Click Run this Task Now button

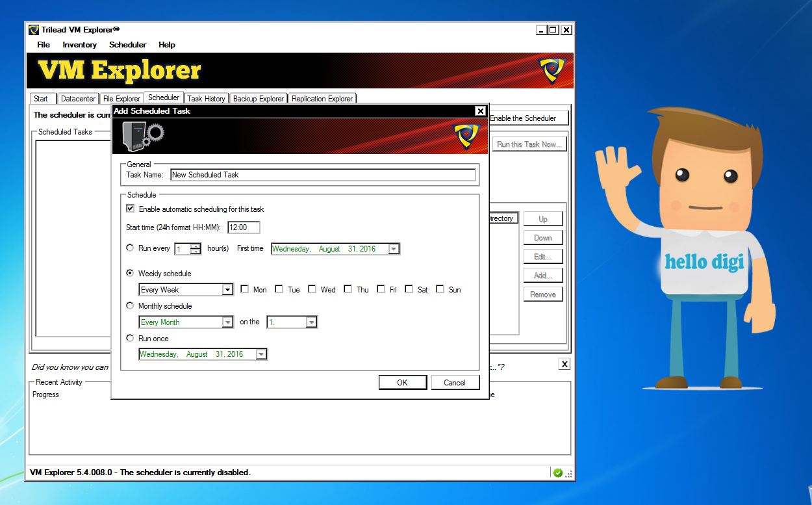(529, 144)
